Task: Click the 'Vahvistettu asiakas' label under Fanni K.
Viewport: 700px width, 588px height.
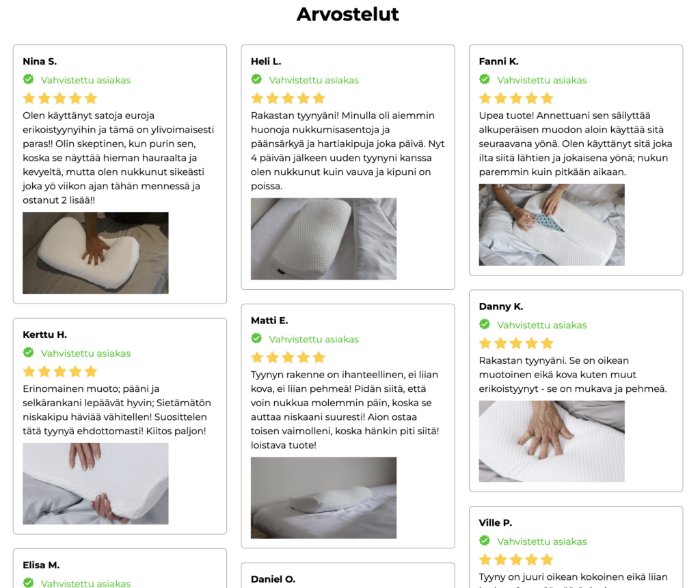Action: point(542,81)
